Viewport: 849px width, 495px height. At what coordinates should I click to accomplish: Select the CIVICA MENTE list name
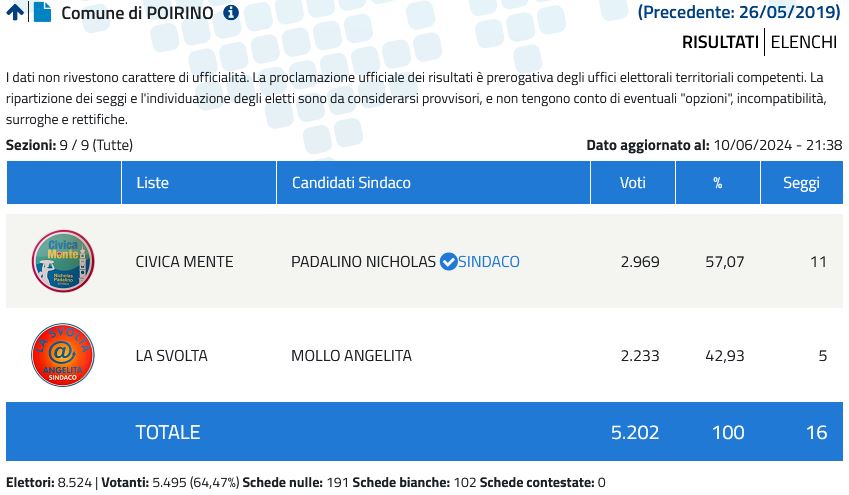tap(184, 262)
